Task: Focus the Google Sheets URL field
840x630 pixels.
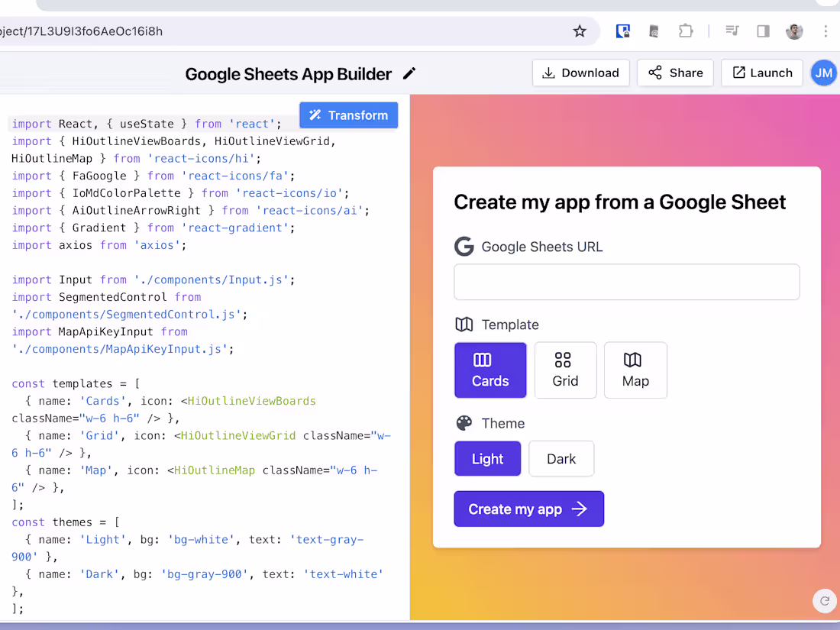Action: (x=626, y=282)
